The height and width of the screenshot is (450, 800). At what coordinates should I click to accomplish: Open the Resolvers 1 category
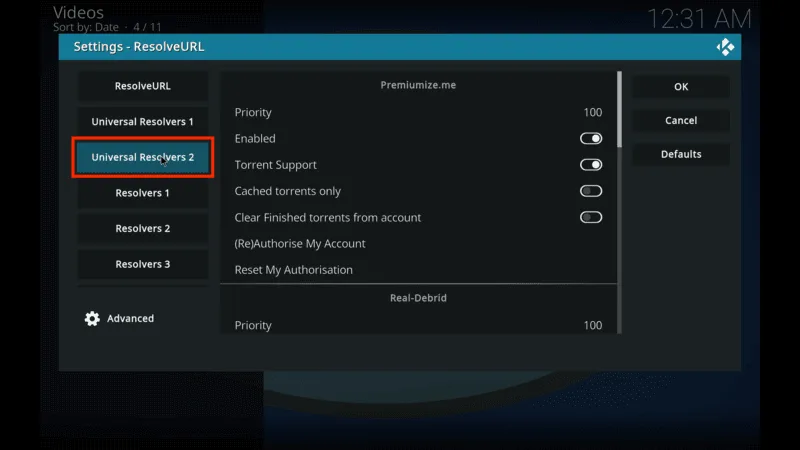(142, 193)
